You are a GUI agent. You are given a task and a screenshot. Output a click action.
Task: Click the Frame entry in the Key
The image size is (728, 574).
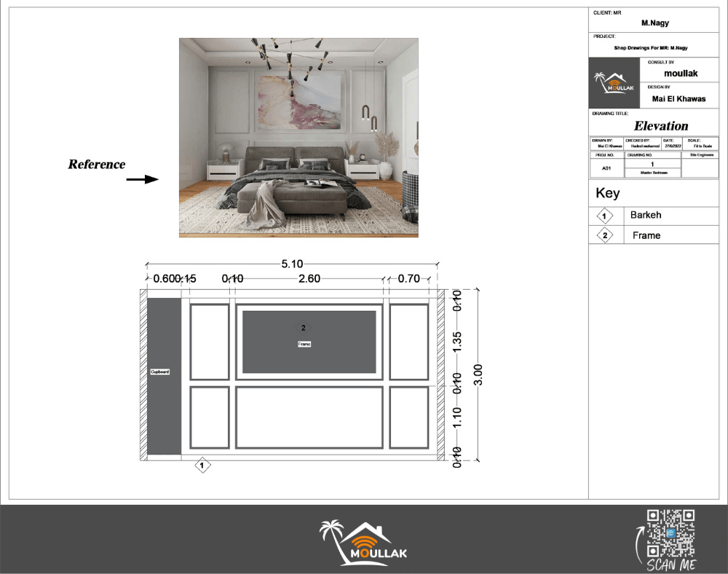coord(646,235)
